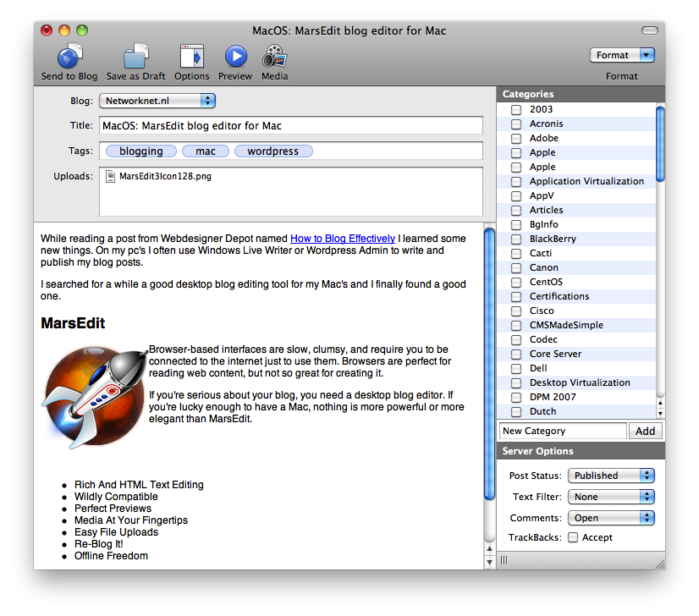Check the Dutch category
The image size is (699, 616).
pos(516,411)
